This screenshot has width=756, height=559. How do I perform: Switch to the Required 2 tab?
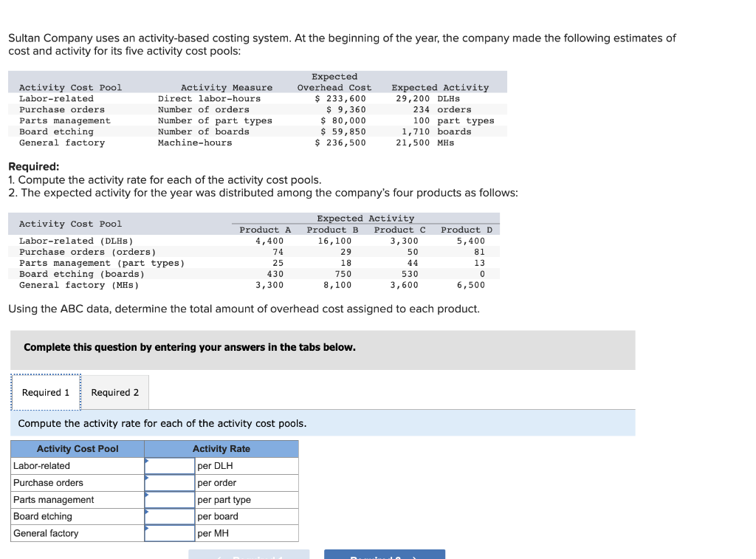coord(114,392)
